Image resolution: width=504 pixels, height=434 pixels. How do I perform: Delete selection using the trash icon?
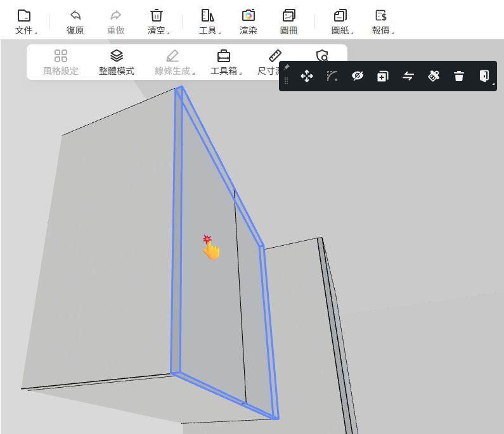[459, 77]
